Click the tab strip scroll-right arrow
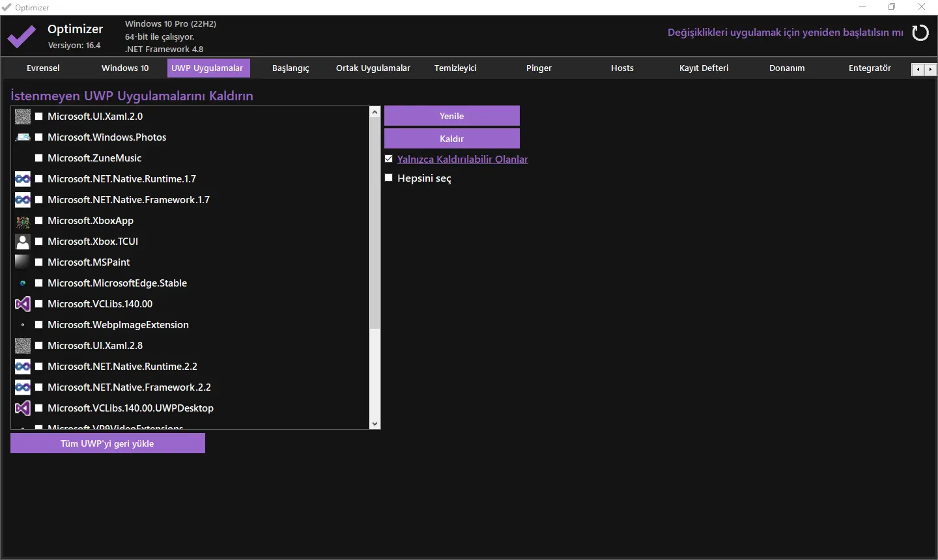This screenshot has height=560, width=938. [930, 70]
